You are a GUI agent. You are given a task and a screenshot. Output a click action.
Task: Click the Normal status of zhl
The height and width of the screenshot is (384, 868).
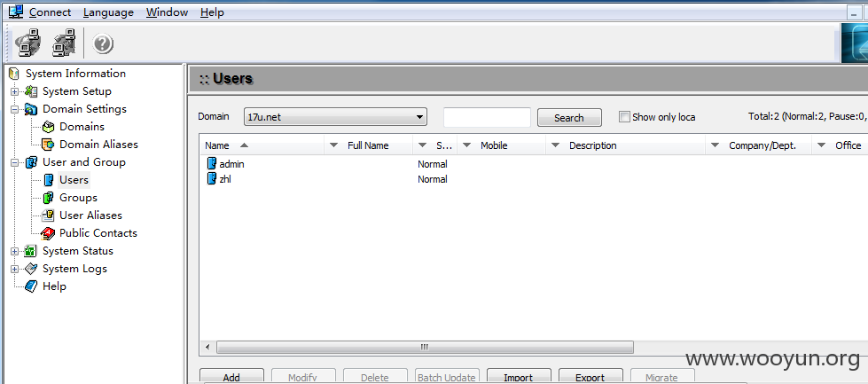tap(433, 179)
